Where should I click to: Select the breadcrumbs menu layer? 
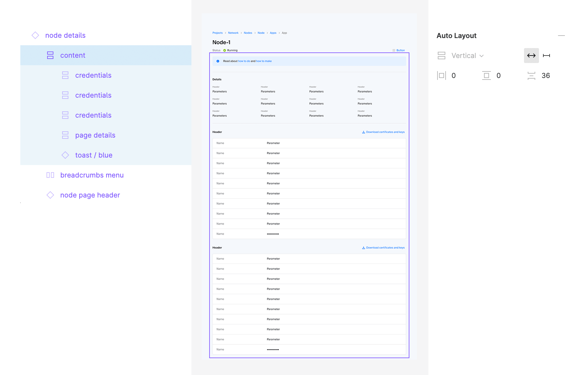click(92, 175)
